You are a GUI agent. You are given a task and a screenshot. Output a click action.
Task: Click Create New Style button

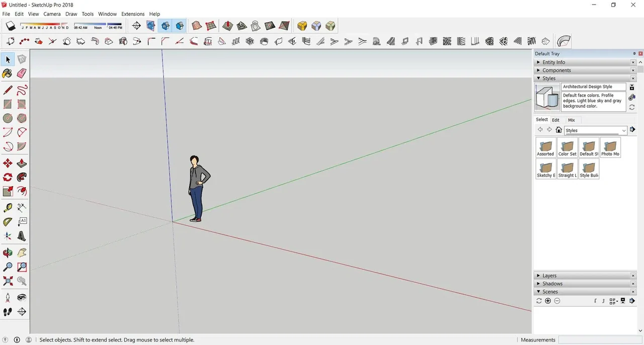[x=632, y=97]
